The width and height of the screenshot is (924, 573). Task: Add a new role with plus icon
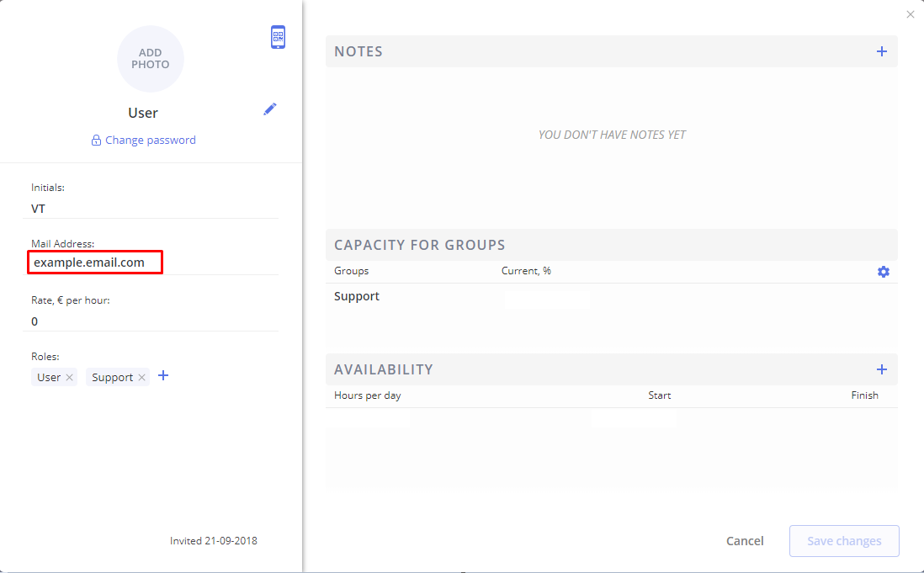(x=163, y=376)
